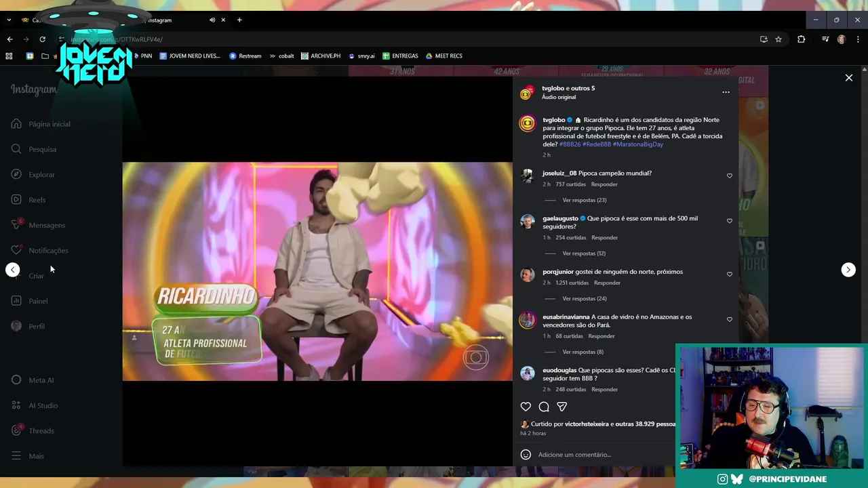Open the Mensagens messenger icon

[x=16, y=224]
